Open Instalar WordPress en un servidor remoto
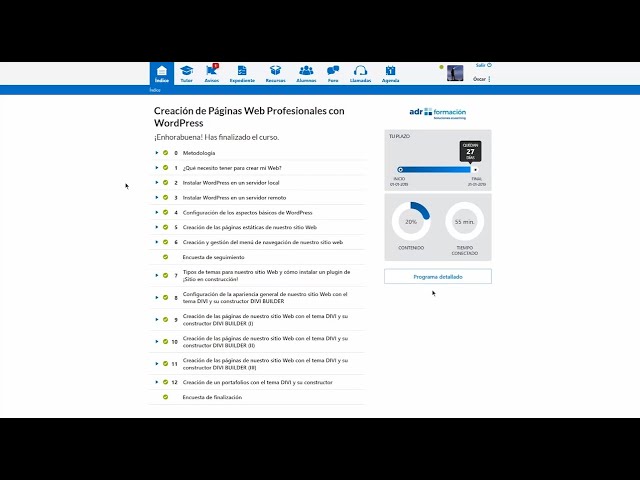 234,198
